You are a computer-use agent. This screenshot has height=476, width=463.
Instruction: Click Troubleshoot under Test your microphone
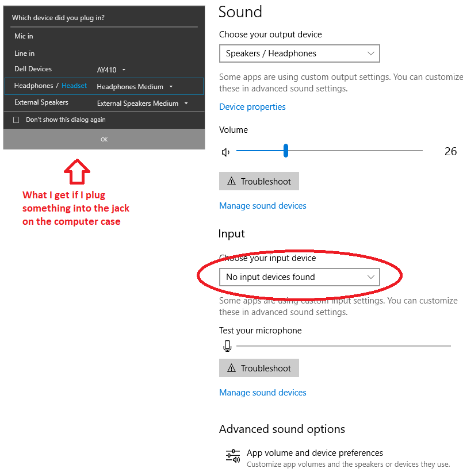(259, 368)
